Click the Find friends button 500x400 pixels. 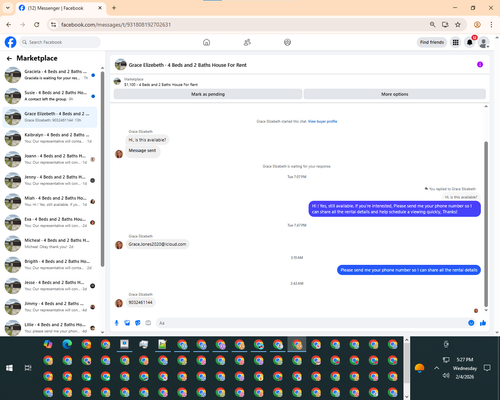tap(432, 42)
